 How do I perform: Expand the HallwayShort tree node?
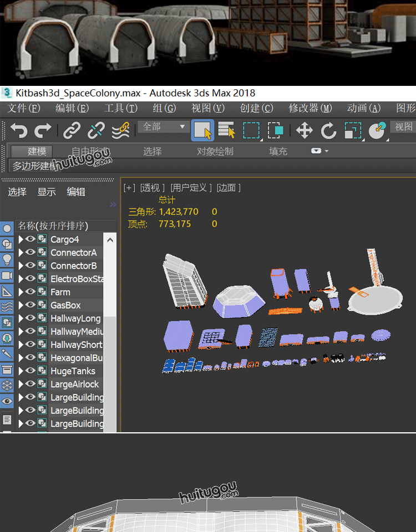pos(21,344)
